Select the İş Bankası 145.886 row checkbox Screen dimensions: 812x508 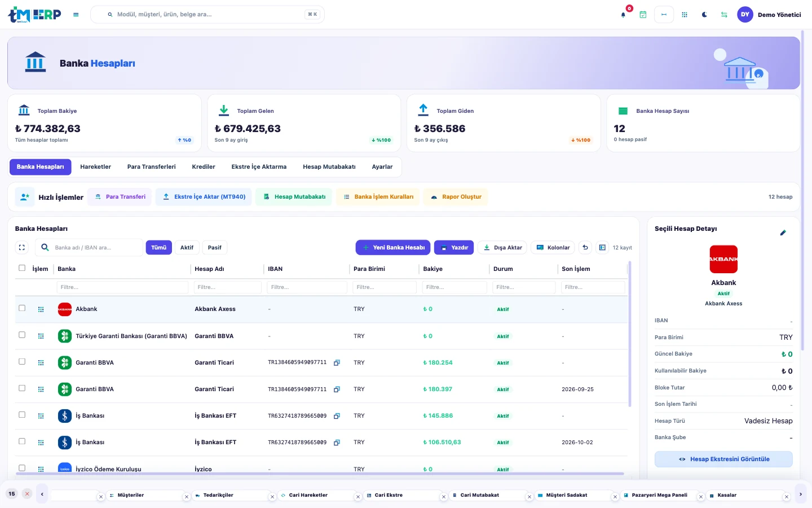pyautogui.click(x=22, y=414)
